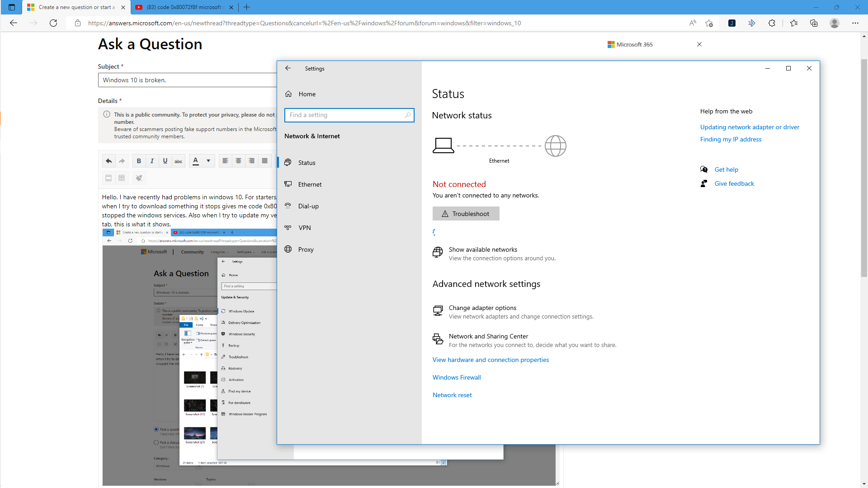The image size is (868, 488).
Task: Close the YouTube browser tab
Action: pos(231,7)
